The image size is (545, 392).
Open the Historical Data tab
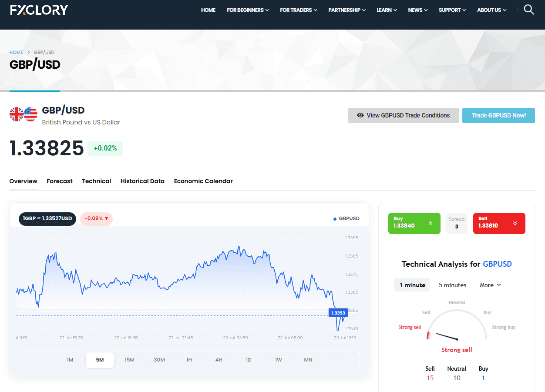[142, 181]
